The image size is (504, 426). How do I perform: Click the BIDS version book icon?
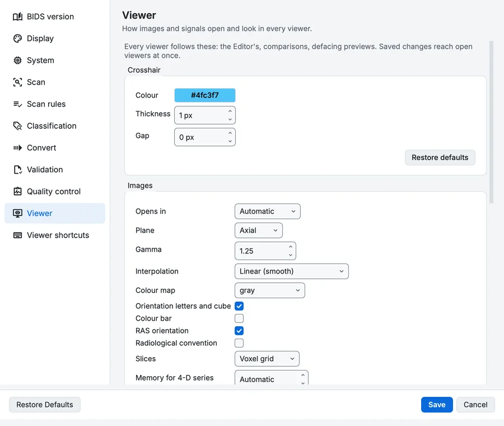point(18,16)
